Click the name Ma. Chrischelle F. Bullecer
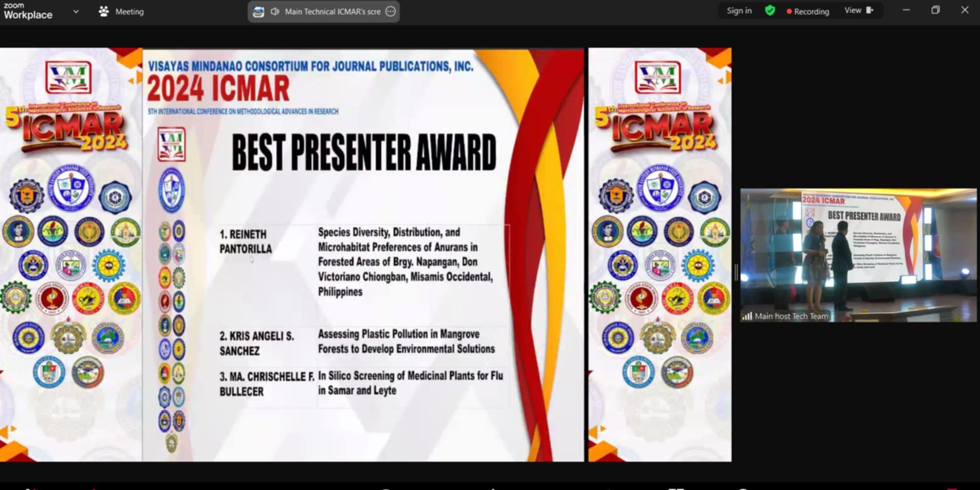 coord(267,384)
